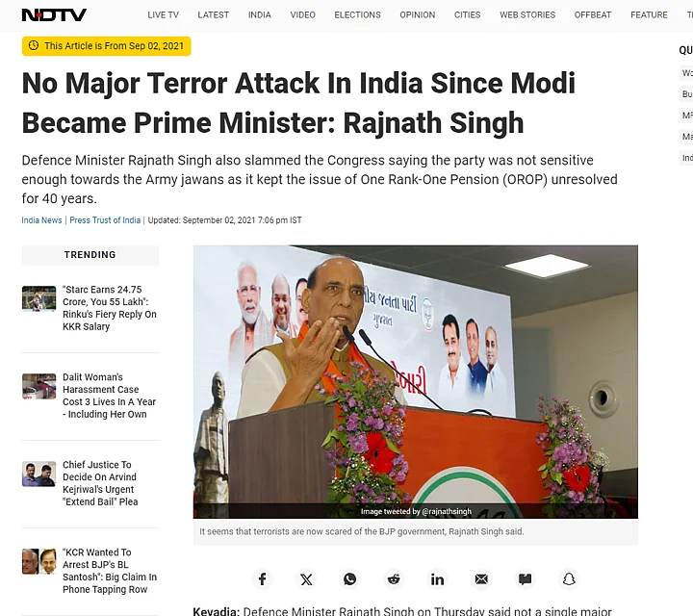Click the Press Trust of India link
693x616 pixels.
coord(105,220)
